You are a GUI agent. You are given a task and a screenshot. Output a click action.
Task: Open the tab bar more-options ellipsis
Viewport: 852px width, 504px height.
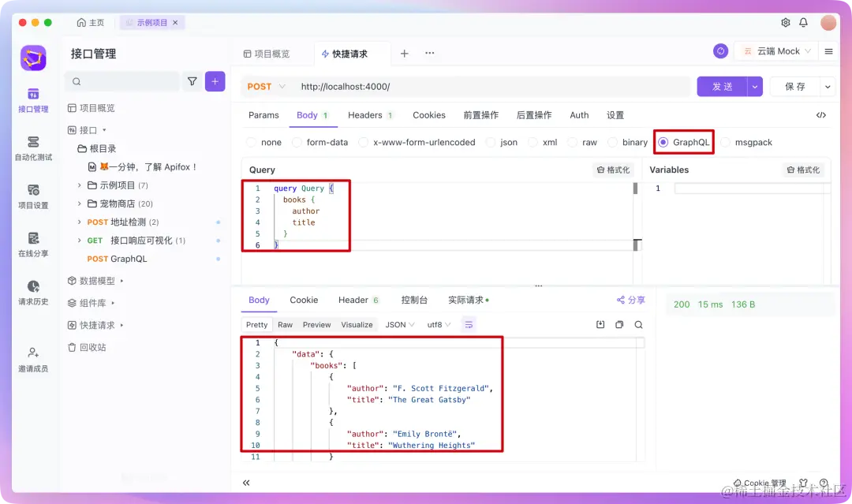(x=430, y=53)
